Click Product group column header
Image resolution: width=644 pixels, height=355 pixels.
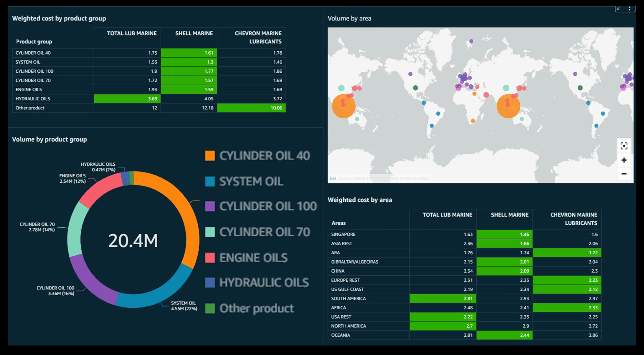34,41
